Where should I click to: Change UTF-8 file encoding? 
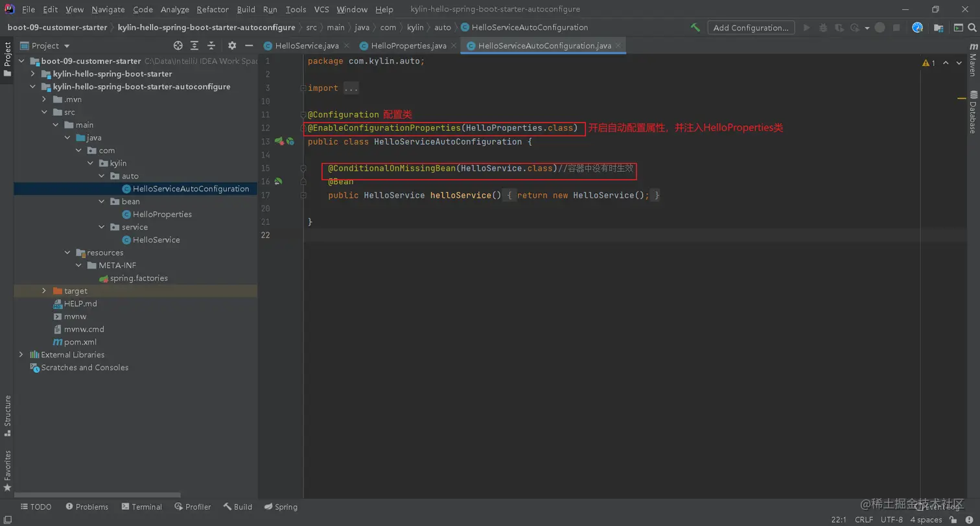coord(892,520)
